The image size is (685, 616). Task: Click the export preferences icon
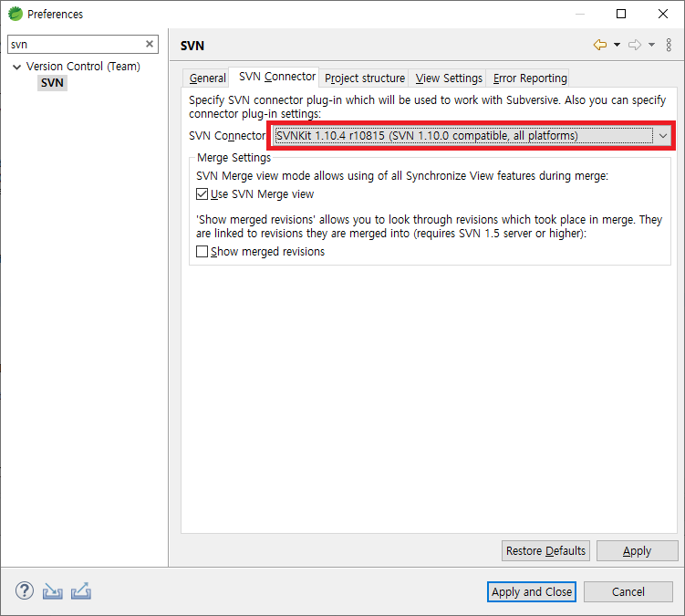click(x=81, y=591)
